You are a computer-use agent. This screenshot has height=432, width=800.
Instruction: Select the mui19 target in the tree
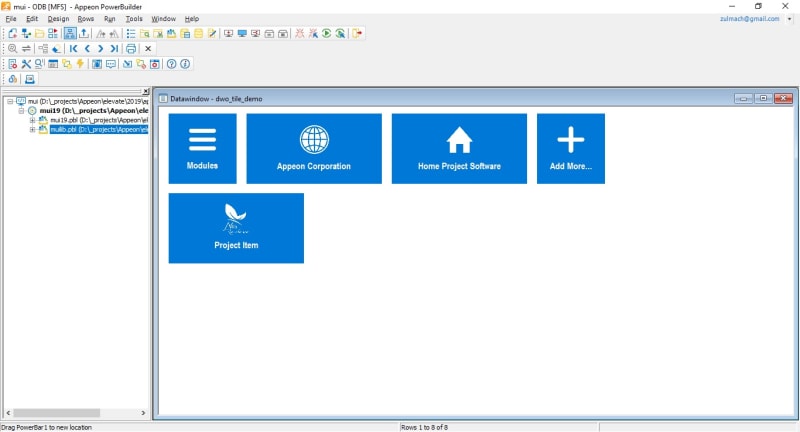[x=94, y=111]
